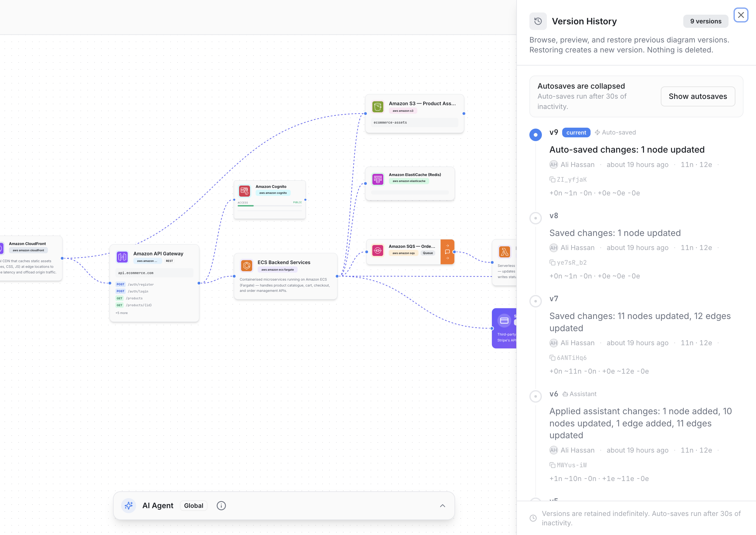756x535 pixels.
Task: Open v7 'Saved changes: 11 nodes updated' entry
Action: (x=640, y=322)
